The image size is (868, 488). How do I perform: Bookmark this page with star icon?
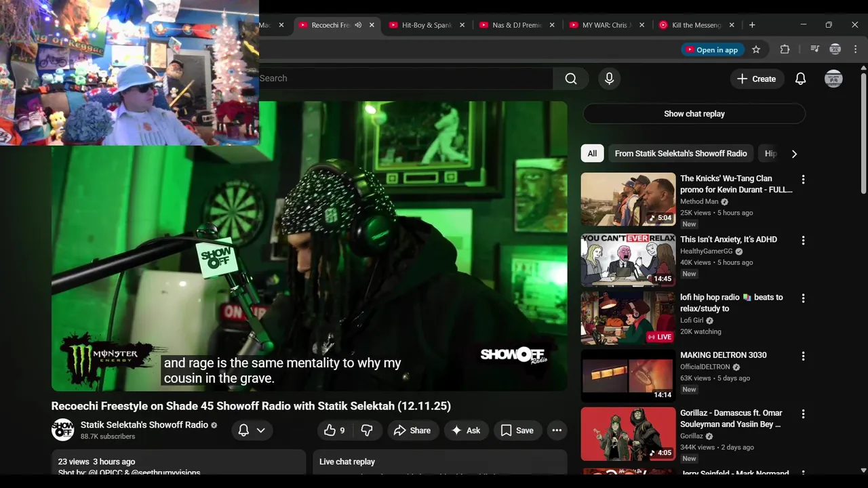[x=756, y=49]
